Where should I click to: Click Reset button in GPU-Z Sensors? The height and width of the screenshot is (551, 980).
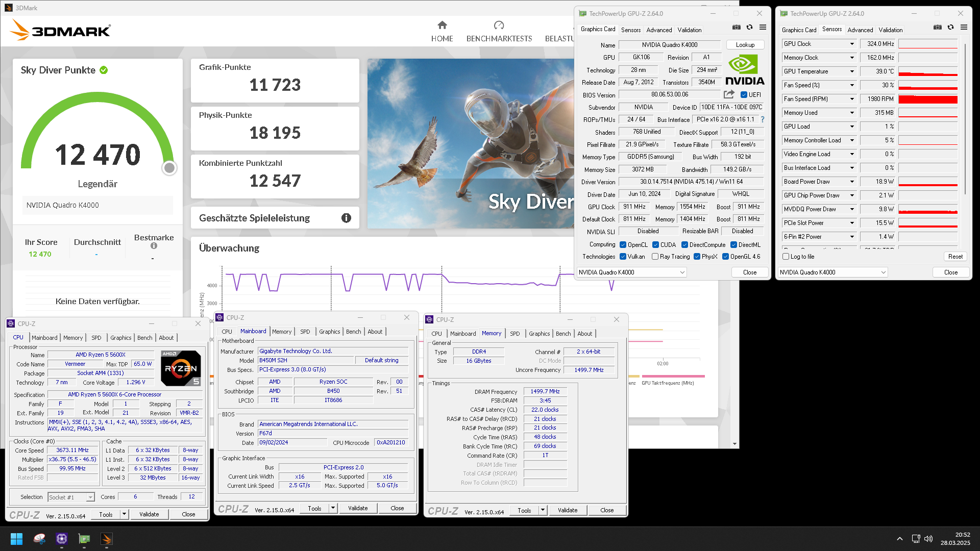955,257
